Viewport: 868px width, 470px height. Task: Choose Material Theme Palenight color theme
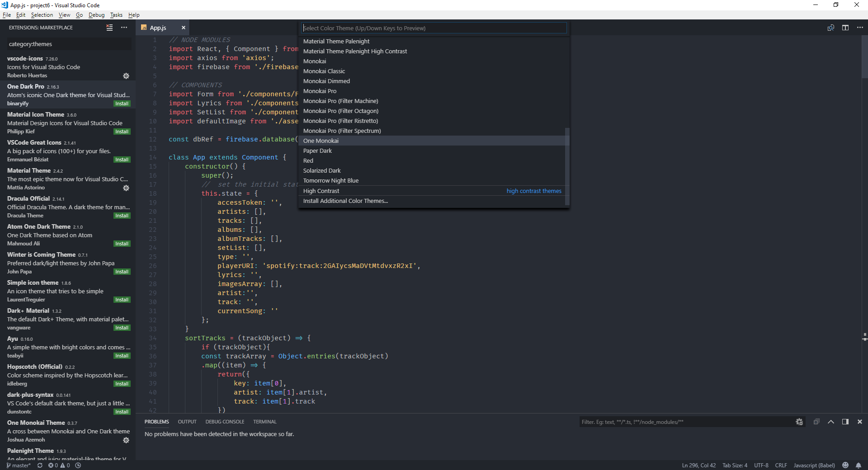(x=432, y=41)
